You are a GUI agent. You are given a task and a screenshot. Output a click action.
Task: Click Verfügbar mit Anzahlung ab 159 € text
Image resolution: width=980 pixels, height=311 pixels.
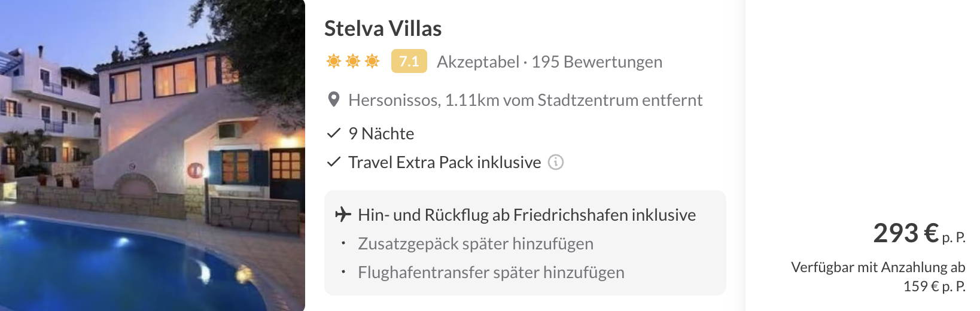[x=878, y=276]
